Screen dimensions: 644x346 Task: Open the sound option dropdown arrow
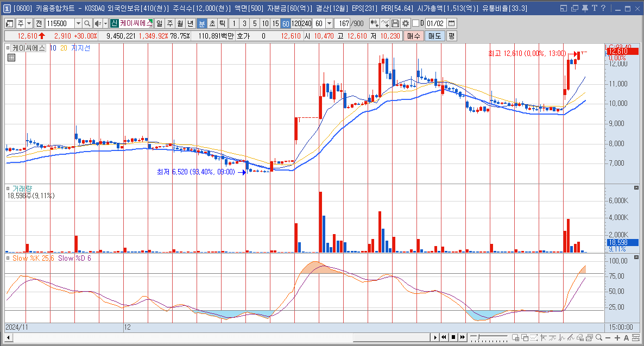coord(105,23)
